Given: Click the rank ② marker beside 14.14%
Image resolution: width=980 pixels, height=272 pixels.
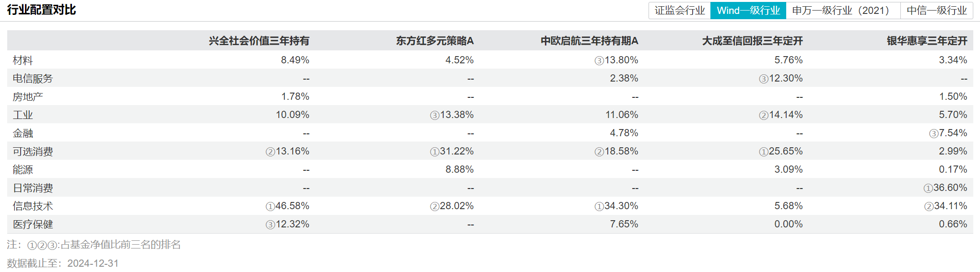Looking at the screenshot, I should (x=764, y=116).
